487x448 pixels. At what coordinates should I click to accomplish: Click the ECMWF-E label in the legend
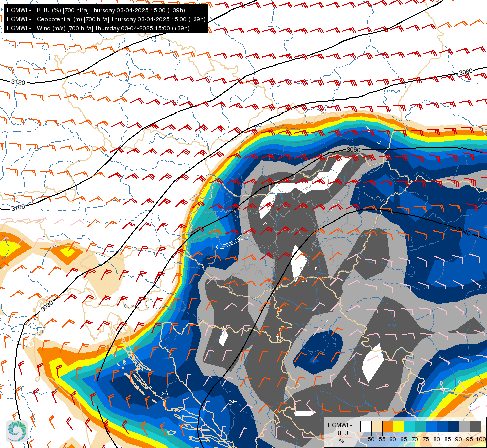[342, 425]
